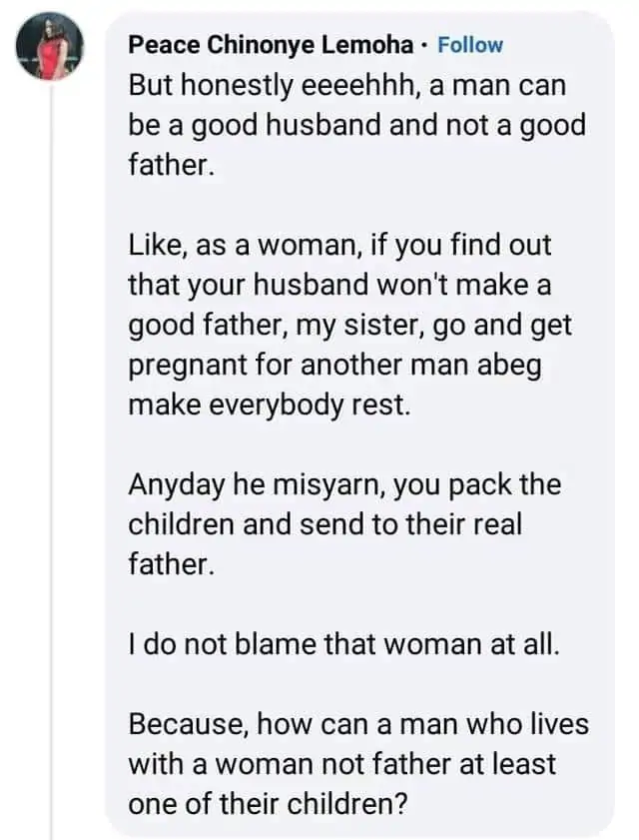The width and height of the screenshot is (639, 840).
Task: Click the dot separator before Follow
Action: (426, 45)
